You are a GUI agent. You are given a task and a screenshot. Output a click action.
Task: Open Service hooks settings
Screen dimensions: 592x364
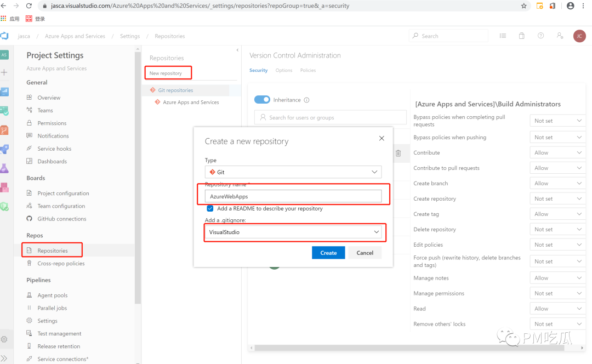tap(54, 149)
